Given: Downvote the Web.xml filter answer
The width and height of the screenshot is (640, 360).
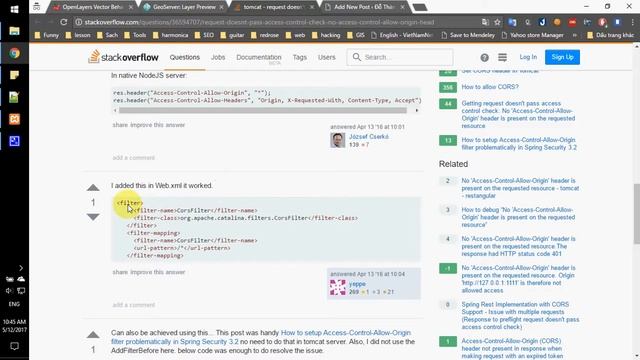Looking at the screenshot, I should pos(93,217).
